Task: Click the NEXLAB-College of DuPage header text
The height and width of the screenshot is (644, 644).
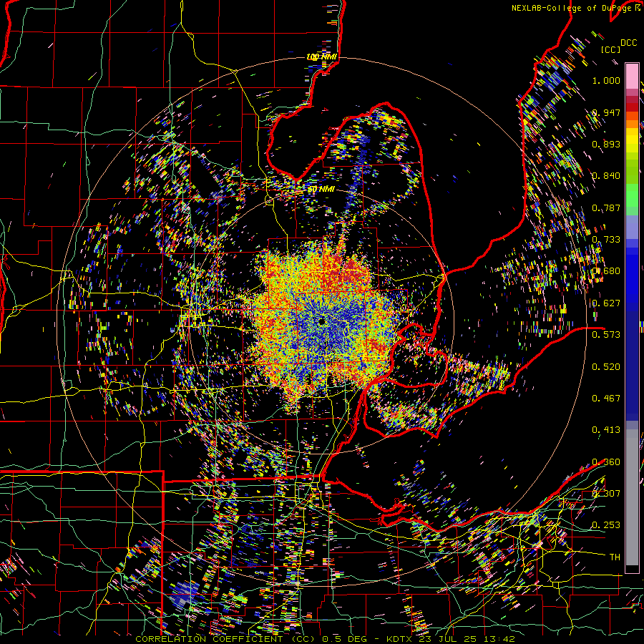Action: (571, 8)
